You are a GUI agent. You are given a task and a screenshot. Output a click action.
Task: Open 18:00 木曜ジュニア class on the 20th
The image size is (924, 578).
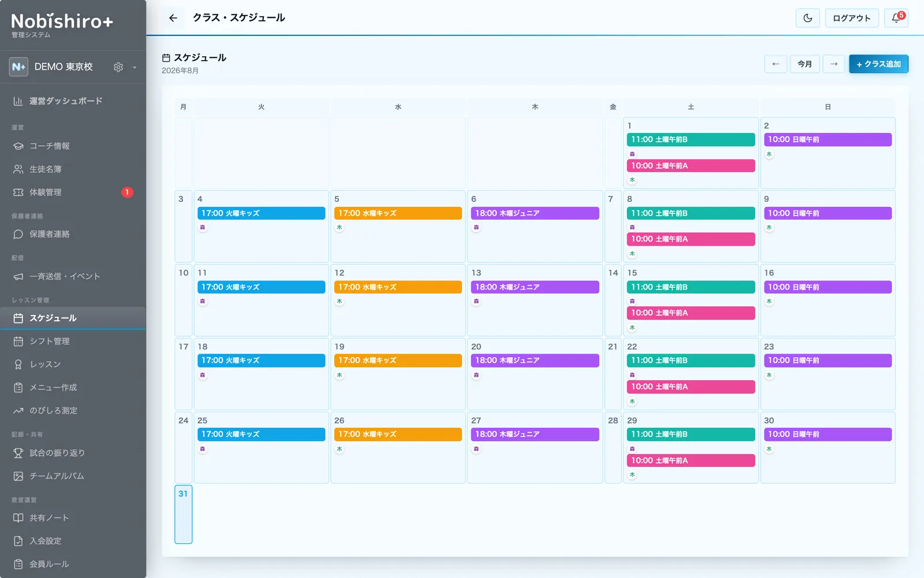[535, 360]
